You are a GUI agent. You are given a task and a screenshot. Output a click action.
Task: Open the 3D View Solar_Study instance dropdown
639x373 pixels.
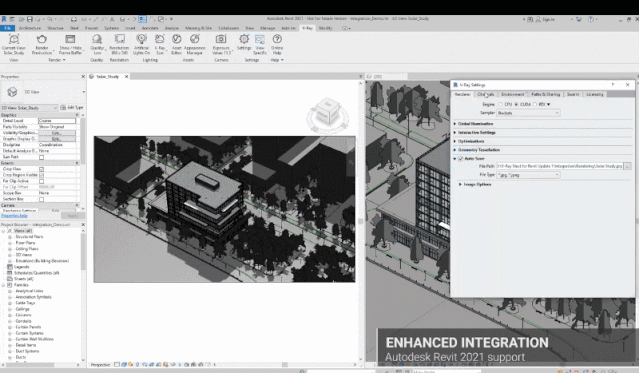tap(29, 108)
